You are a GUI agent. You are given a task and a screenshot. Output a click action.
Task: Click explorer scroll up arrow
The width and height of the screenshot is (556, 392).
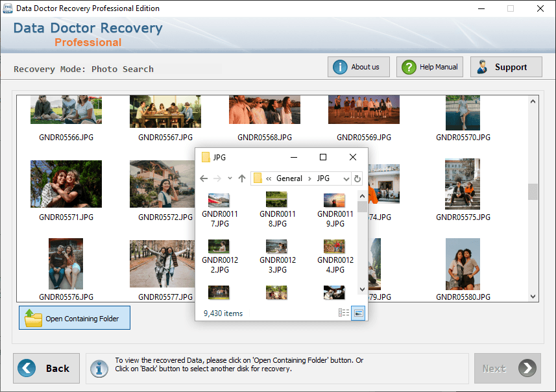[362, 196]
